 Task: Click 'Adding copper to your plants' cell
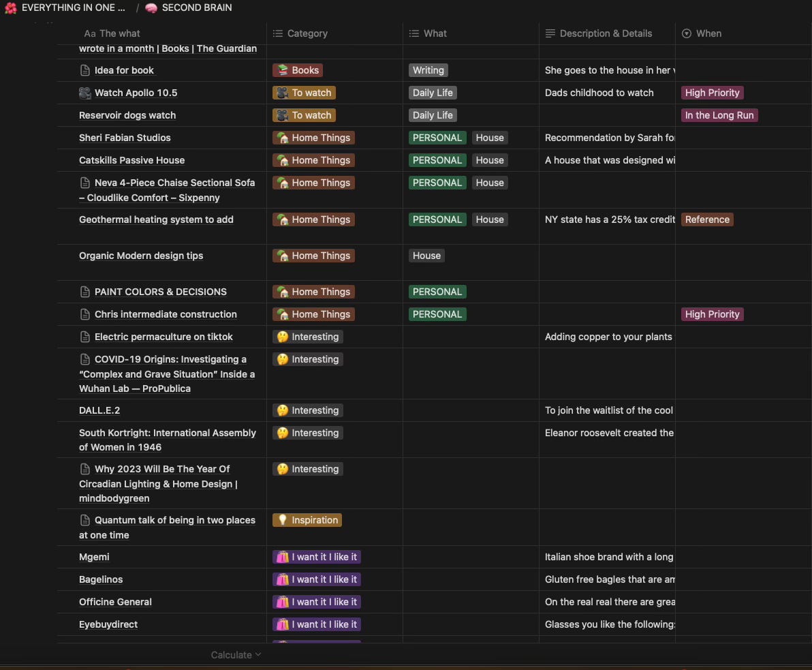pyautogui.click(x=607, y=337)
